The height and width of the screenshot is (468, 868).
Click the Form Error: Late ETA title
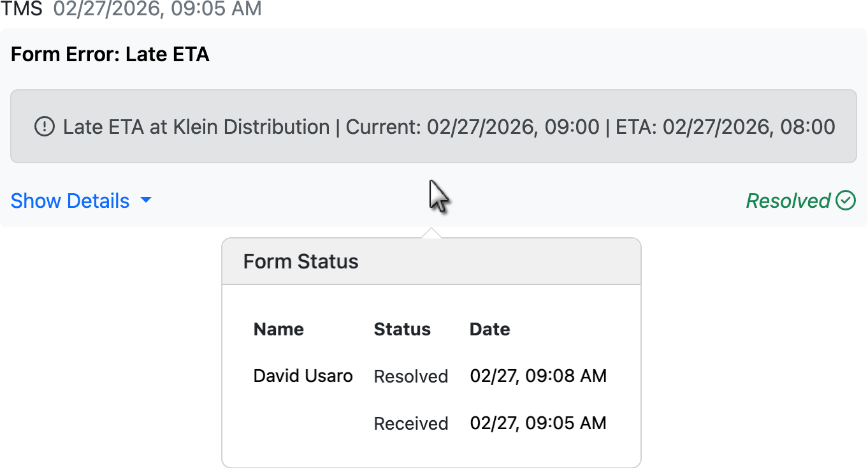(x=110, y=54)
